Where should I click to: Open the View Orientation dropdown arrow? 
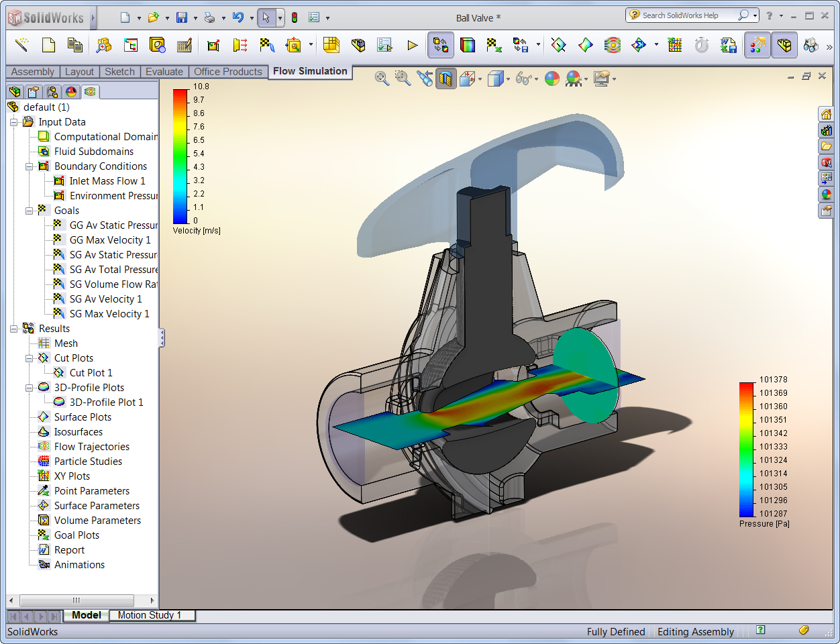(x=479, y=78)
